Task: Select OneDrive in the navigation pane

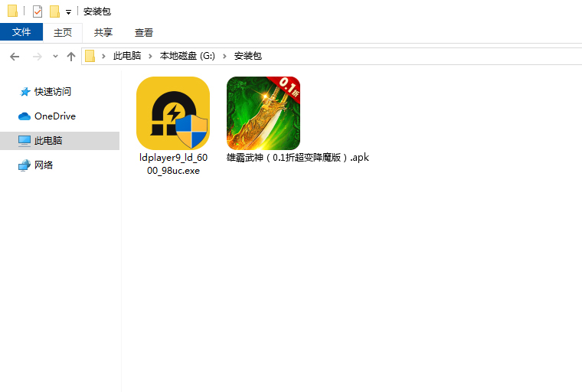Action: click(x=54, y=116)
